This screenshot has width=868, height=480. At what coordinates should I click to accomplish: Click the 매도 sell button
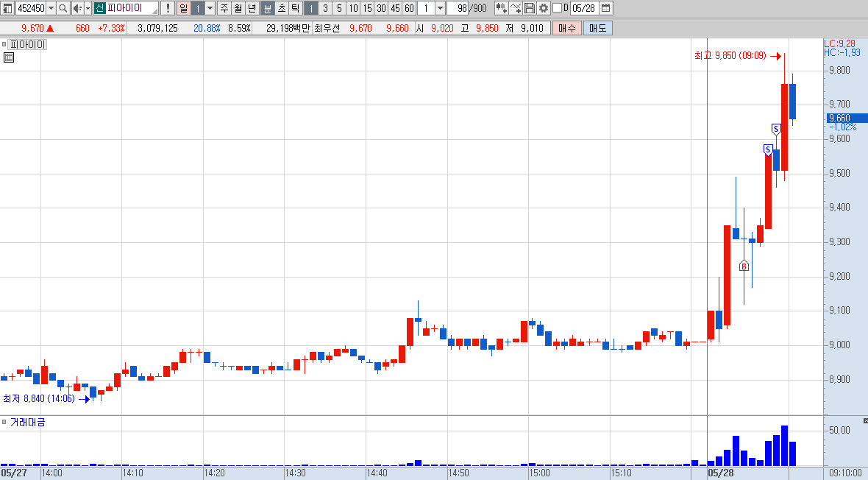tap(598, 28)
